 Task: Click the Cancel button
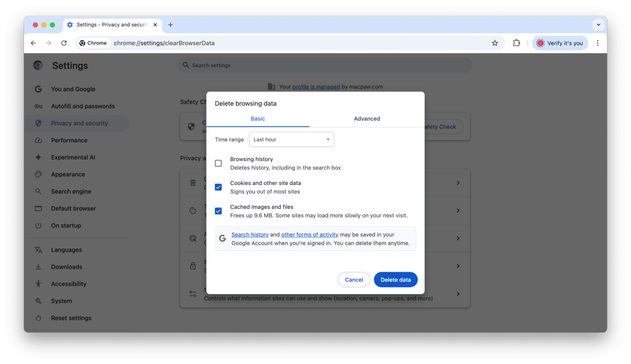[x=354, y=280]
